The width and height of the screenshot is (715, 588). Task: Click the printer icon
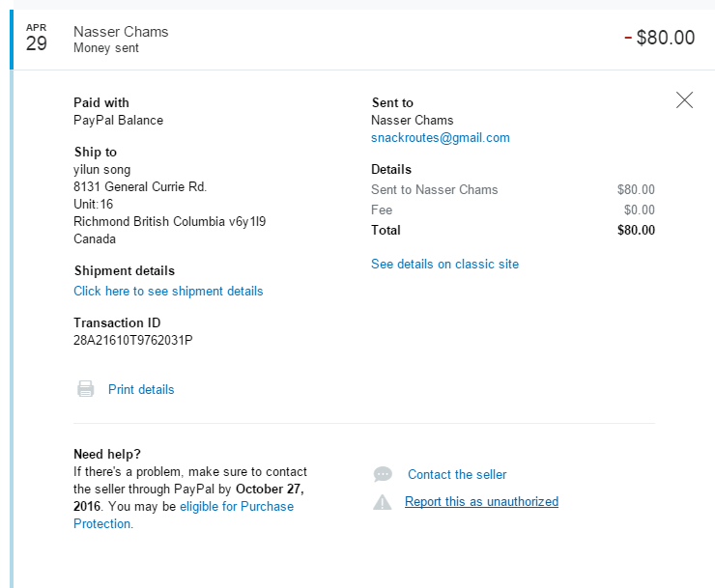click(85, 389)
